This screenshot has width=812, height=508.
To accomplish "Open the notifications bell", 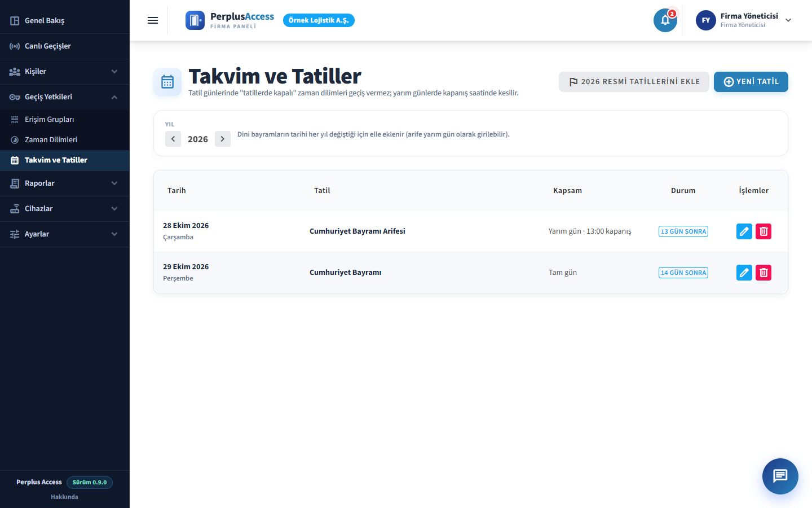I will [665, 20].
